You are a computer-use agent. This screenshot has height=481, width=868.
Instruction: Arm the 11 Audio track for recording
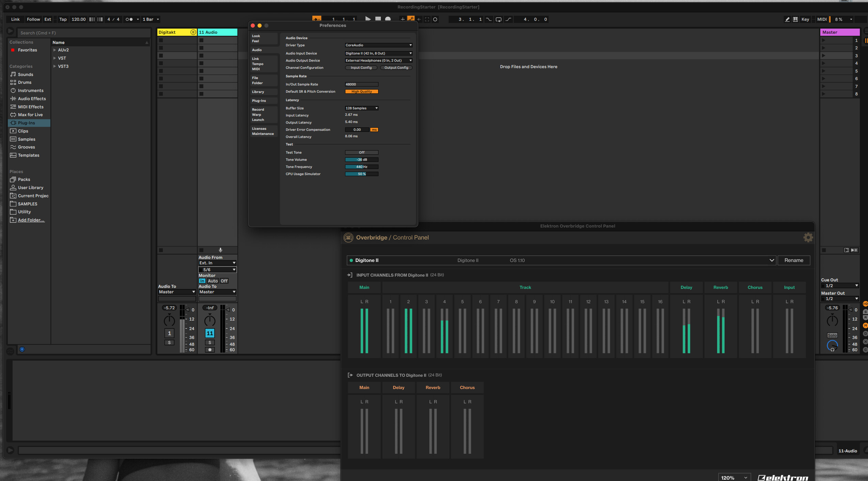[210, 350]
